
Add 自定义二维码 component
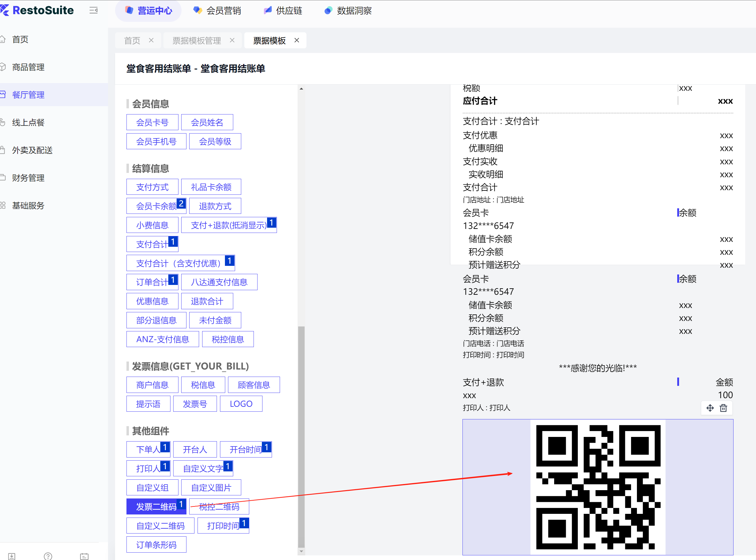(160, 526)
